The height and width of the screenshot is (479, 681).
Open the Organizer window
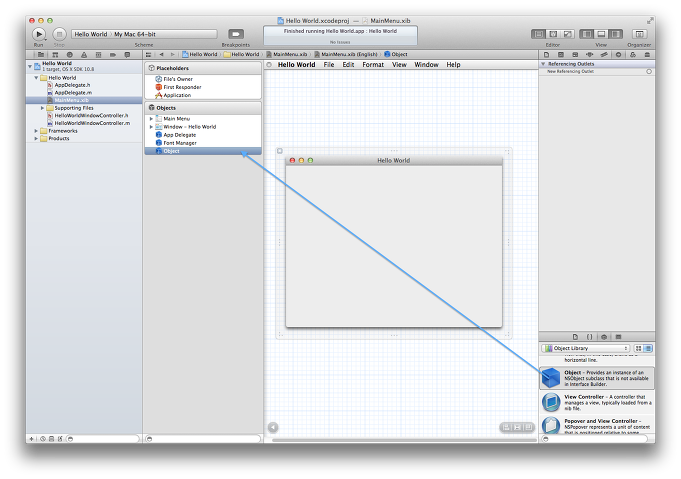click(x=639, y=34)
